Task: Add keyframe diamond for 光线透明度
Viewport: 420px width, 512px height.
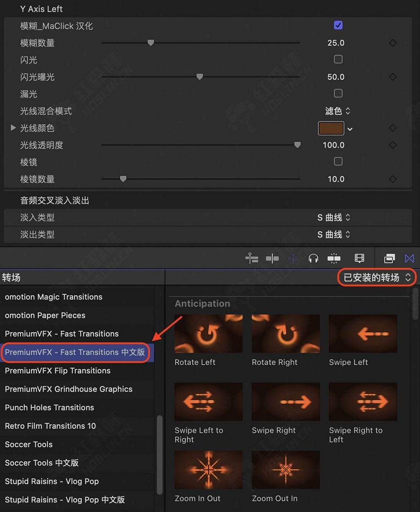Action: click(x=393, y=145)
